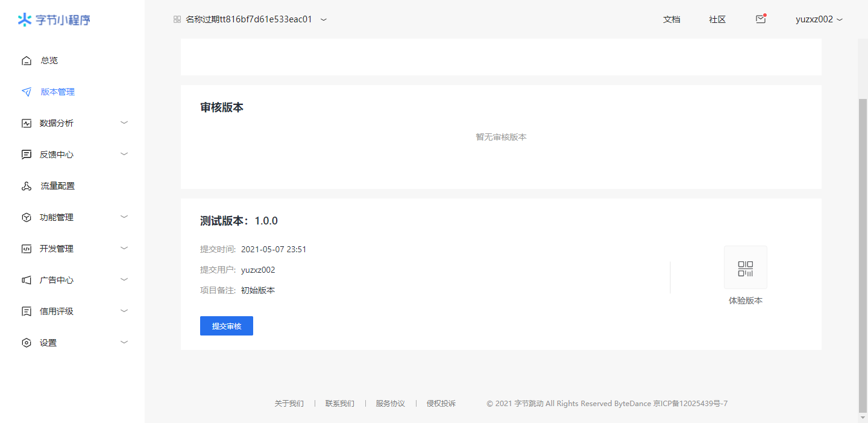Expand the 信用评级 submenu arrow
This screenshot has width=868, height=423.
click(124, 311)
